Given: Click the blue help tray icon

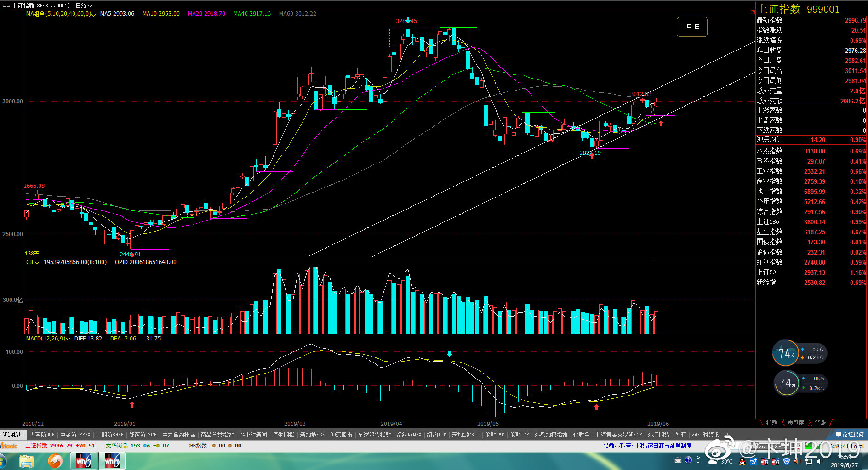Looking at the screenshot, I should [688, 459].
